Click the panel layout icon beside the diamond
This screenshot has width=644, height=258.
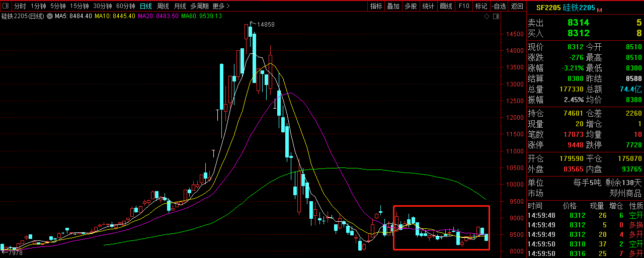(x=496, y=17)
